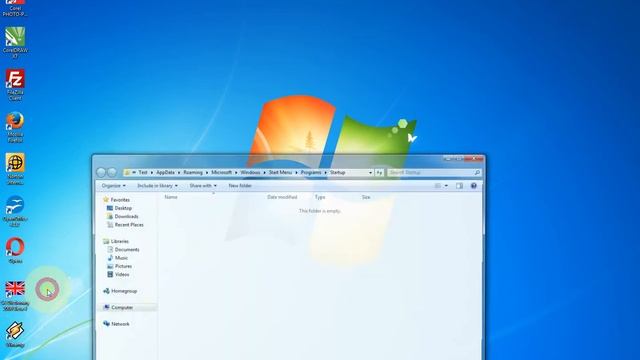Open the Winamp desktop shortcut

pyautogui.click(x=15, y=335)
